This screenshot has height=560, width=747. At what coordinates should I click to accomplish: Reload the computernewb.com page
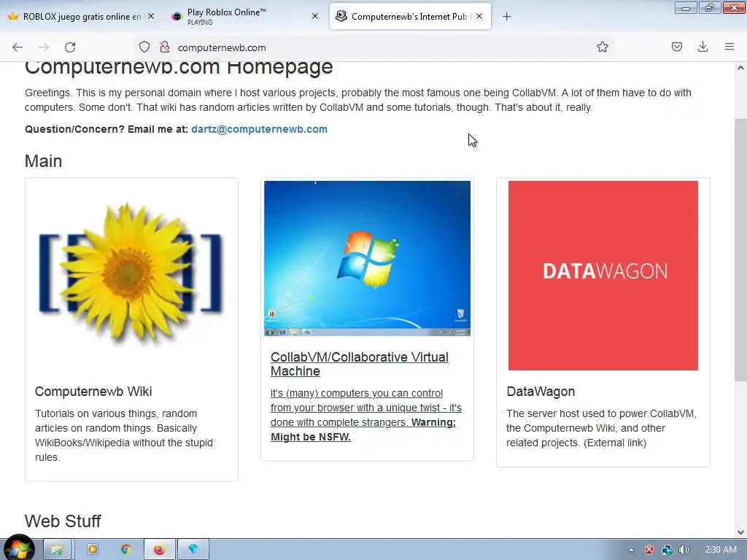70,47
